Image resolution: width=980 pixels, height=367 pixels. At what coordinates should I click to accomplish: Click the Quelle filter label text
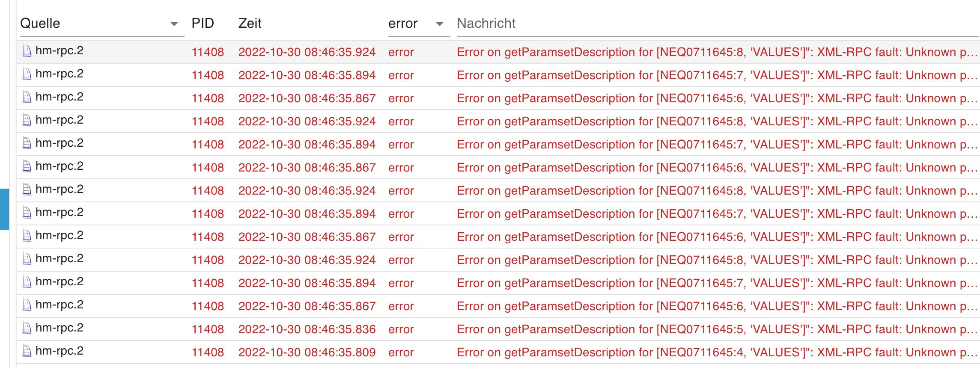pos(40,24)
